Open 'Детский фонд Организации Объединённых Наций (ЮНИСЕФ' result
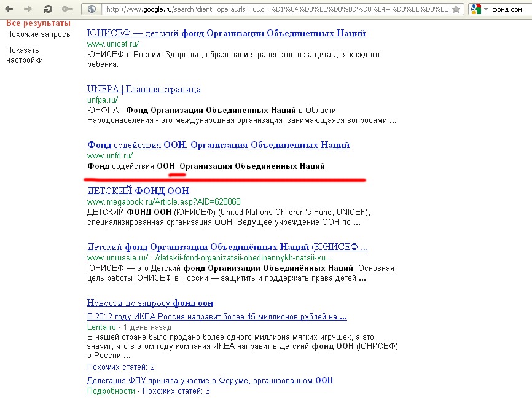The image size is (532, 398). pyautogui.click(x=227, y=247)
